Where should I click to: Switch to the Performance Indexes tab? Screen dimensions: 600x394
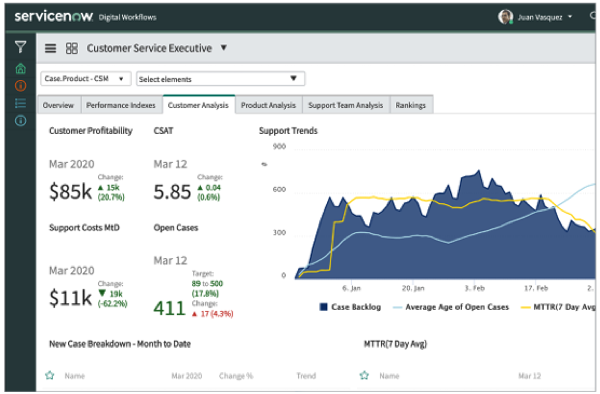[121, 105]
